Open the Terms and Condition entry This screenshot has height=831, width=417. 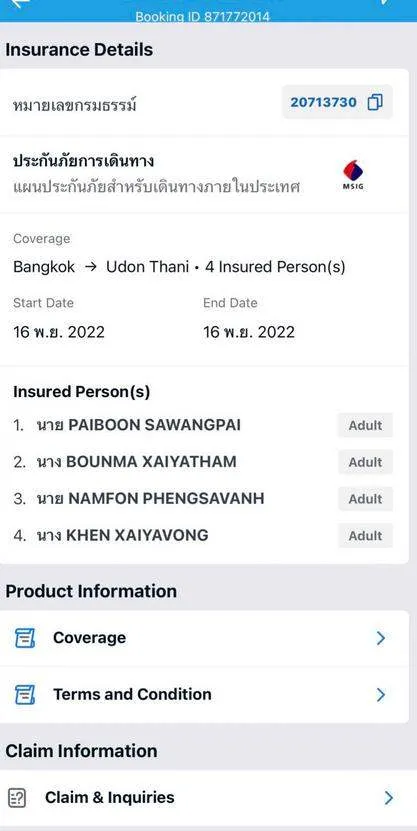[x=204, y=695]
